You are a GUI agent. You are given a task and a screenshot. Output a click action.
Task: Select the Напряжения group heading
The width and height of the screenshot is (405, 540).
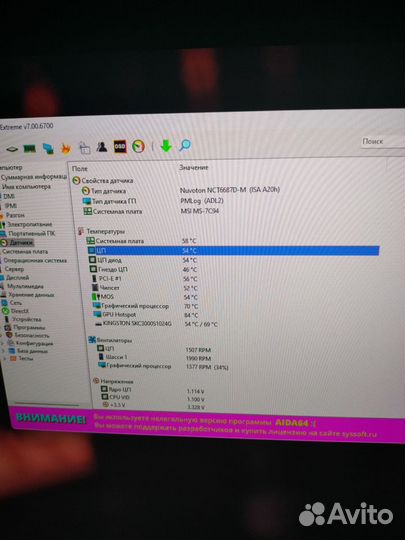click(113, 382)
